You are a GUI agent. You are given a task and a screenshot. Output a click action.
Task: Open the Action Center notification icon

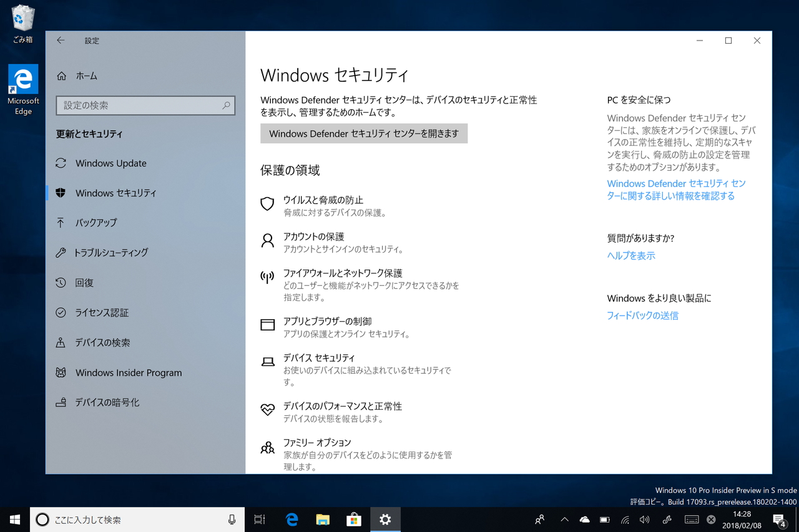pos(780,519)
